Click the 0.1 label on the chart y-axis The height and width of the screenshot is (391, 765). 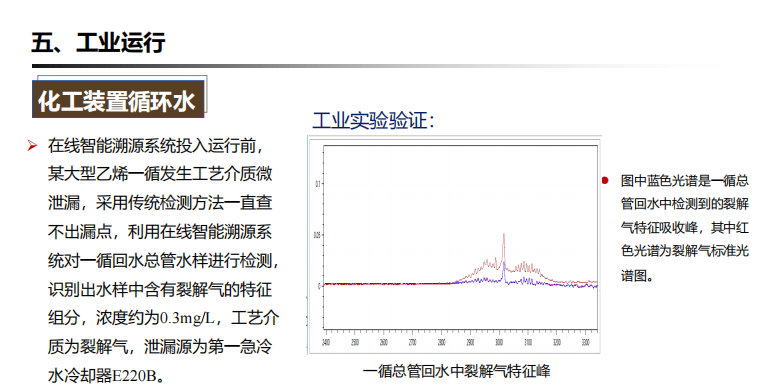(318, 184)
